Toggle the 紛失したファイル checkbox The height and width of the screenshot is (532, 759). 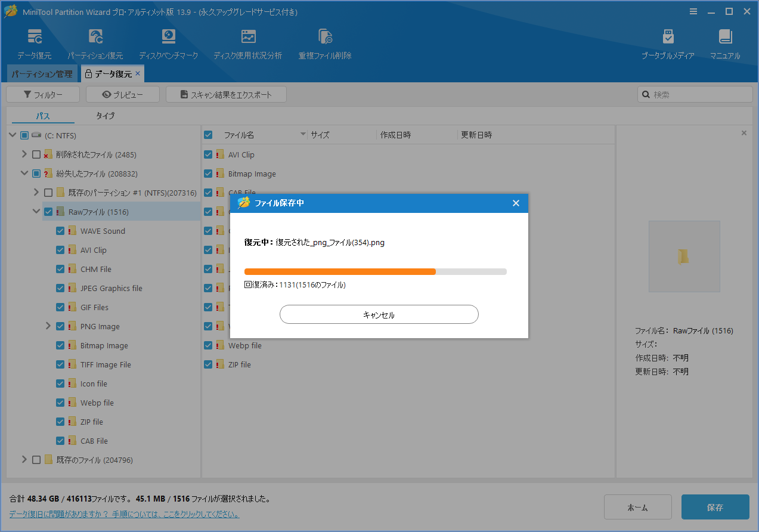tap(36, 174)
